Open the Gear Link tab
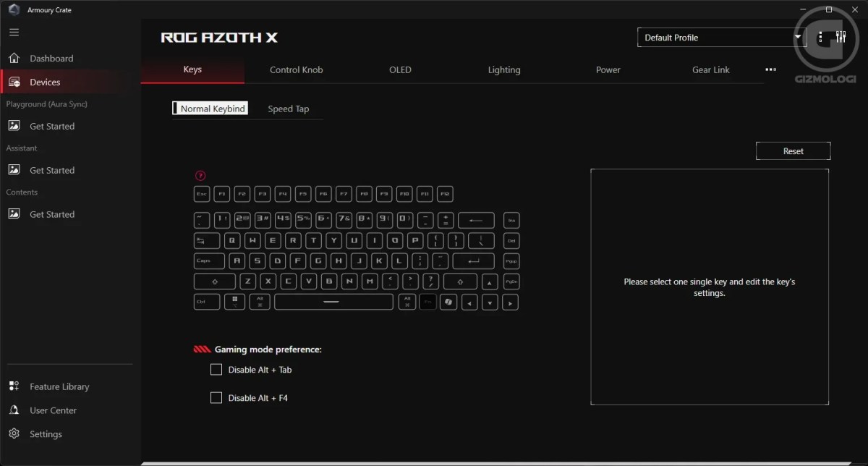This screenshot has height=466, width=868. 711,70
